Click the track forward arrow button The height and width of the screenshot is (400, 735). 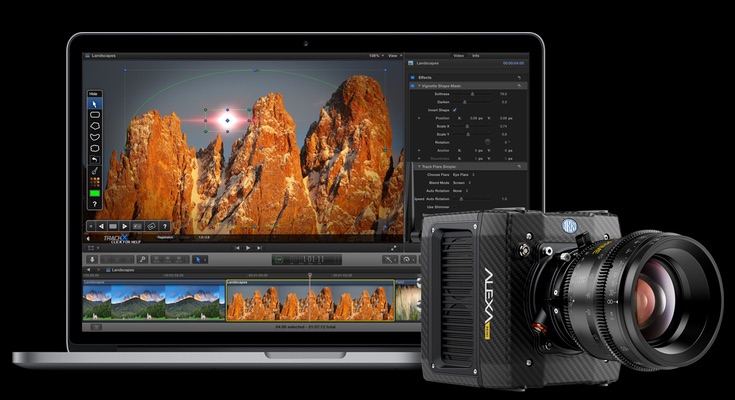tap(126, 226)
